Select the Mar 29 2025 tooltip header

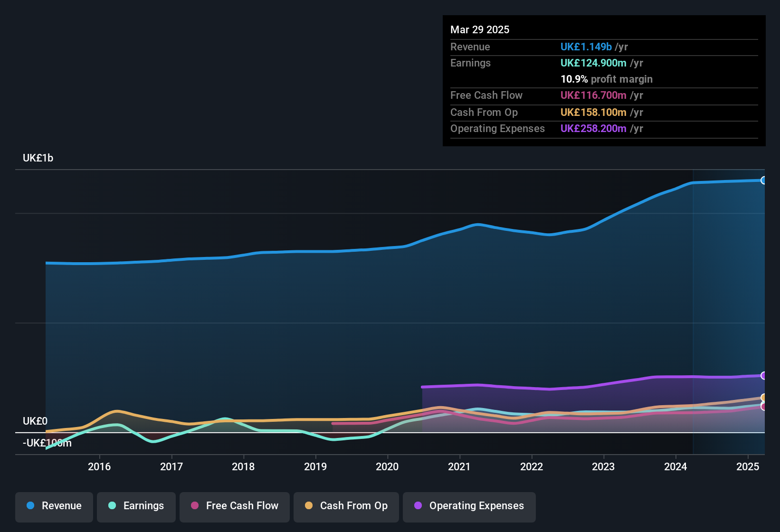tap(479, 29)
